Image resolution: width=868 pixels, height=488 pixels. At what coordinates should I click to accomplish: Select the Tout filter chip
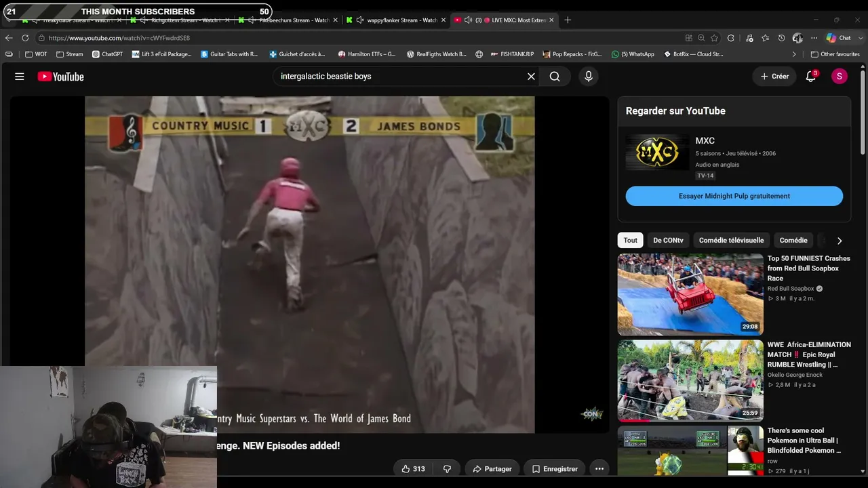[631, 241]
